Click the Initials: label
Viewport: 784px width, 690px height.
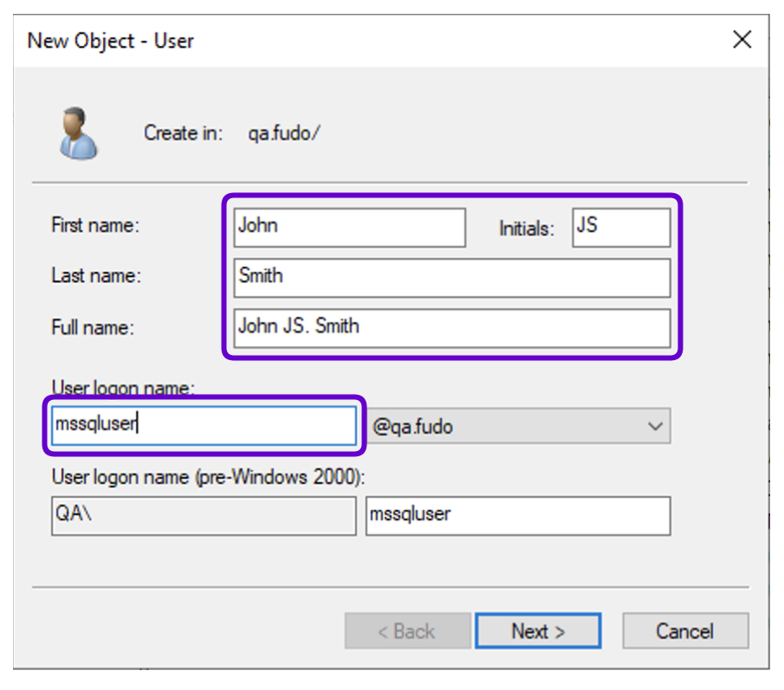click(527, 229)
